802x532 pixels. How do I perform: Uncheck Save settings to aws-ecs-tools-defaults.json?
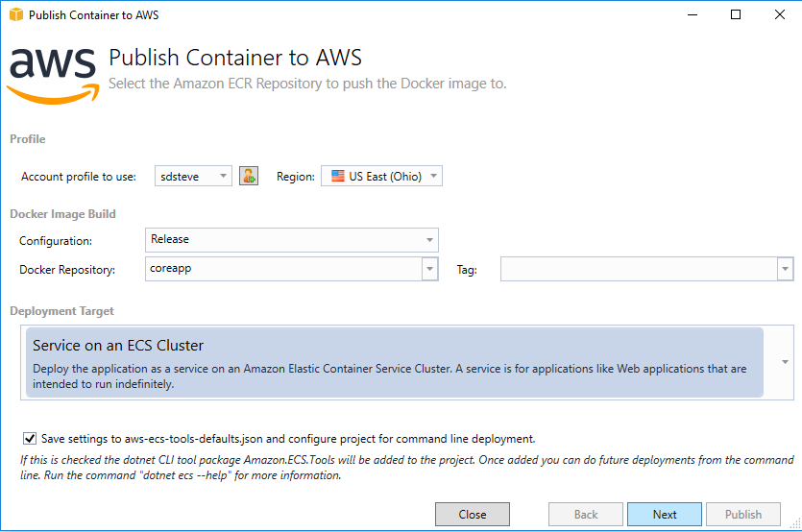[x=30, y=439]
